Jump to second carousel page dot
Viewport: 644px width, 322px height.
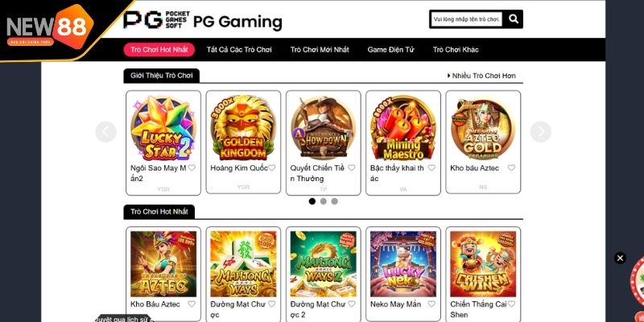(324, 201)
